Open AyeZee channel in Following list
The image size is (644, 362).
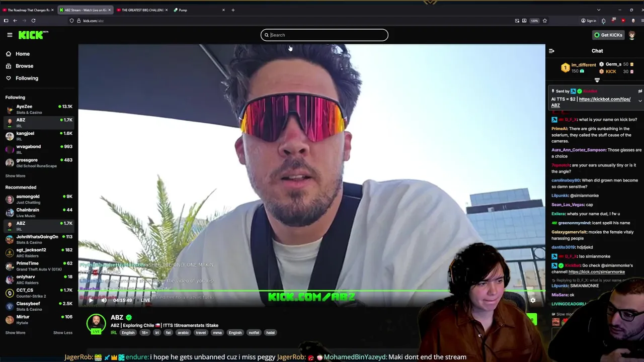pyautogui.click(x=39, y=109)
